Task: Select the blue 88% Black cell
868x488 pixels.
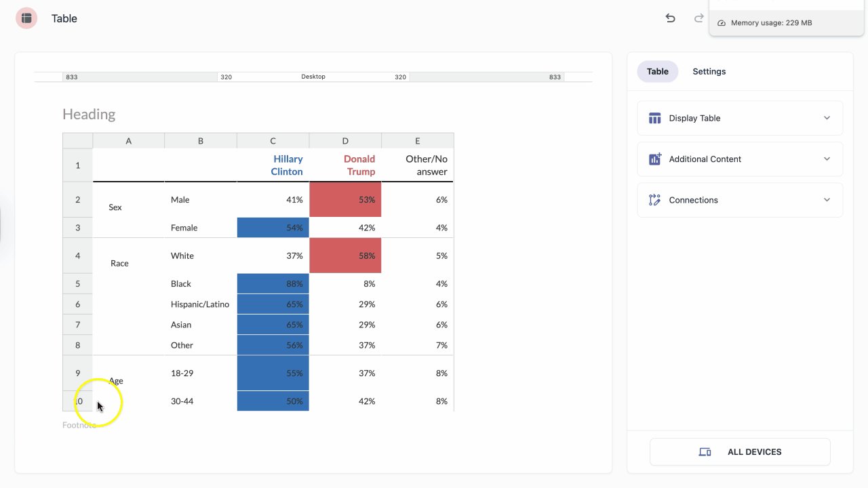Action: point(273,284)
